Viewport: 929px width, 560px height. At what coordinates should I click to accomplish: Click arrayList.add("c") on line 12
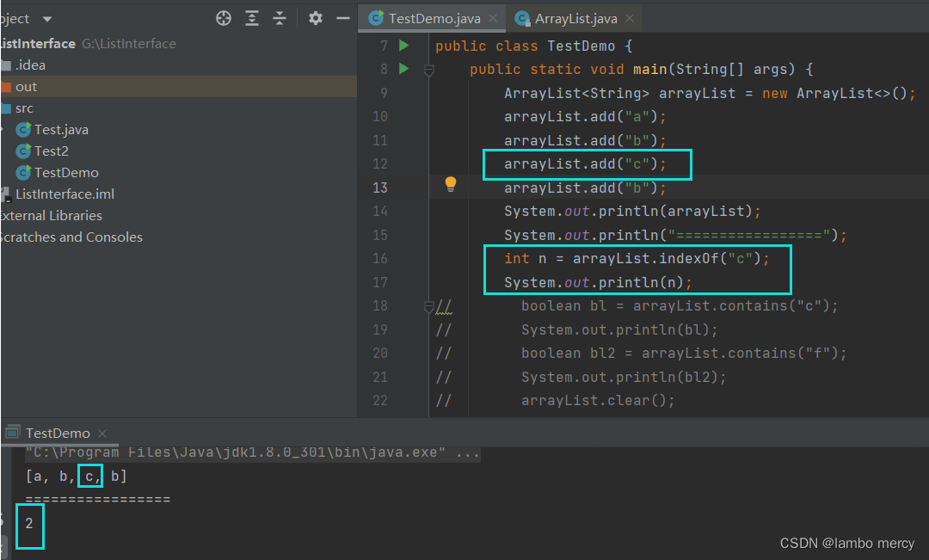586,164
